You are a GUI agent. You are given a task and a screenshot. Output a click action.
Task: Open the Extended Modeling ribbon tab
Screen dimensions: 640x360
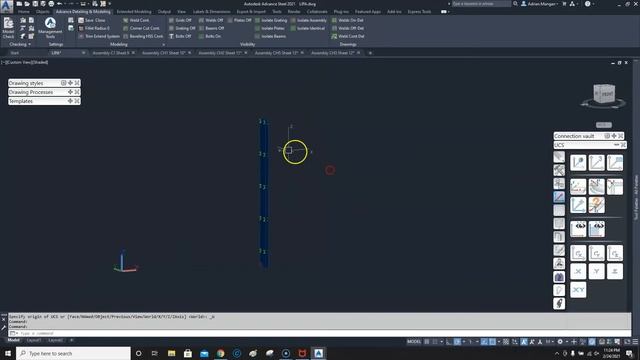[134, 11]
